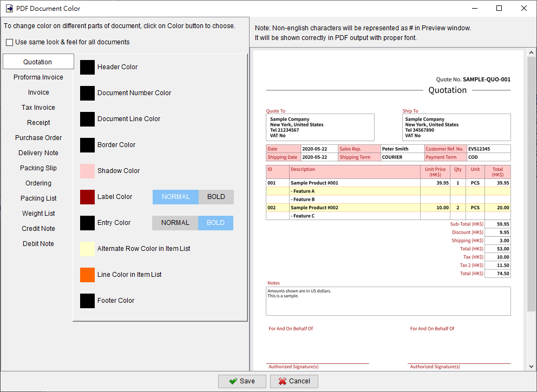Open the Ordering tab
This screenshot has height=392, width=537.
(x=38, y=183)
